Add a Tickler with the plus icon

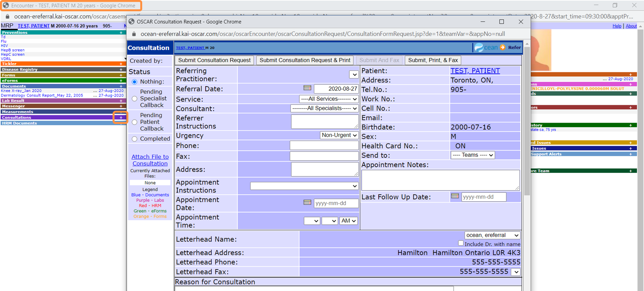pos(121,64)
